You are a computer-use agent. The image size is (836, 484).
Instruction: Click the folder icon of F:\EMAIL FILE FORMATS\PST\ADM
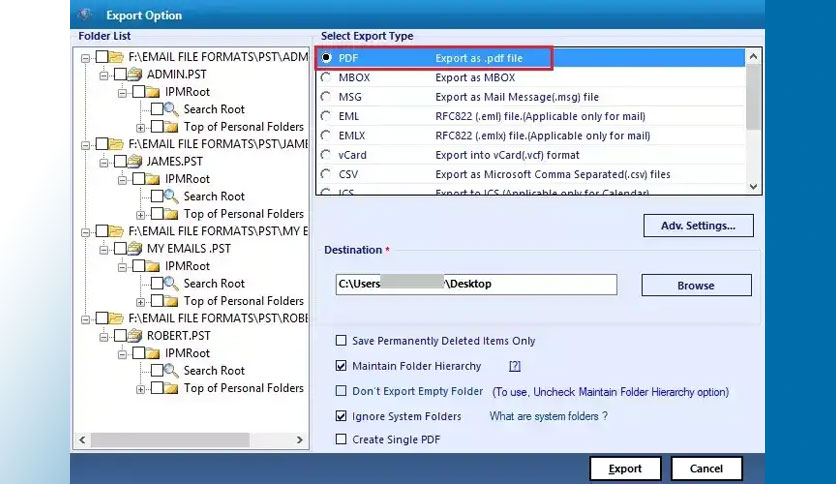tap(116, 57)
